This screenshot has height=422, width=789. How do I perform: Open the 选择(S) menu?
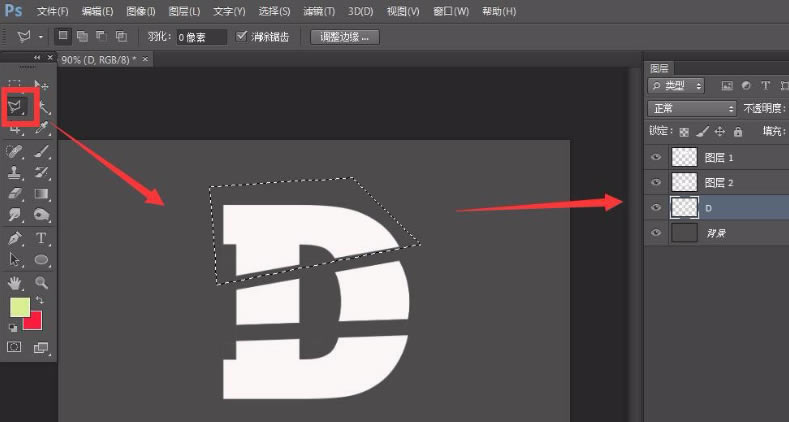click(x=274, y=11)
